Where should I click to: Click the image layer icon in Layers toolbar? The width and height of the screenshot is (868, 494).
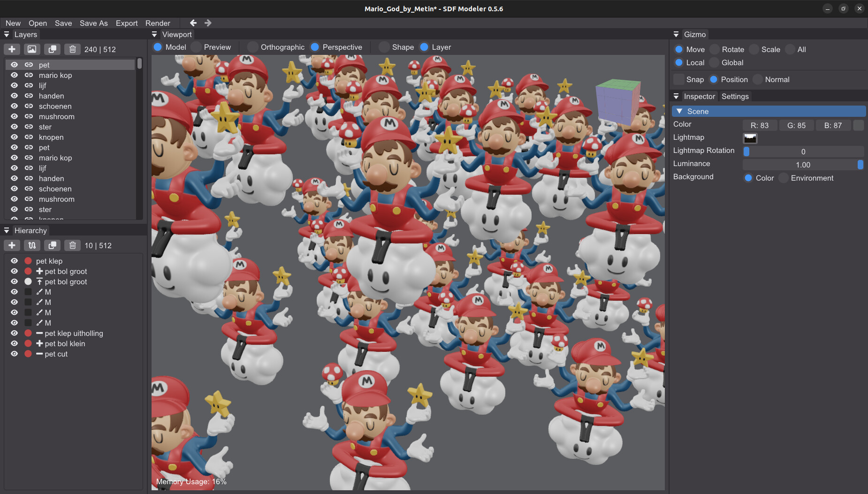coord(32,49)
